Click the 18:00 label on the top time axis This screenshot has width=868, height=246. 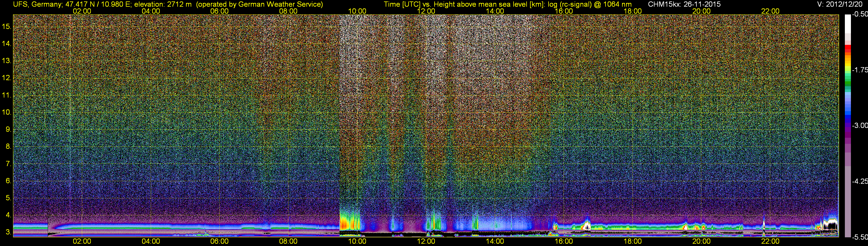coord(632,11)
